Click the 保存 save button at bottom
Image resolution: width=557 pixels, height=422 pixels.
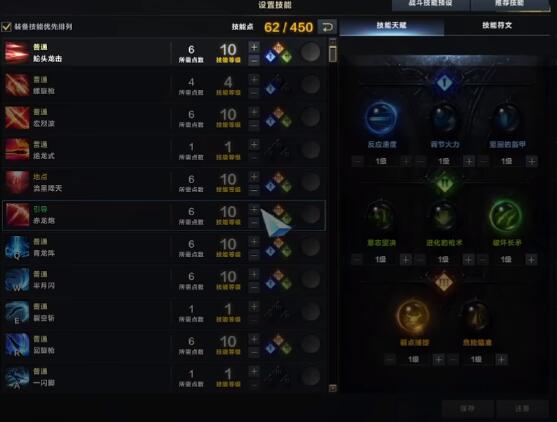467,409
